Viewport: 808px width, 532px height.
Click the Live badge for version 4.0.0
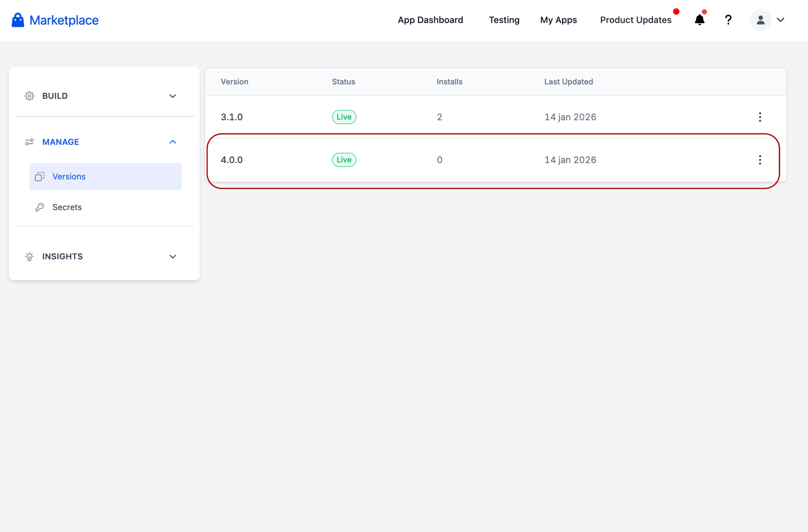(x=344, y=160)
